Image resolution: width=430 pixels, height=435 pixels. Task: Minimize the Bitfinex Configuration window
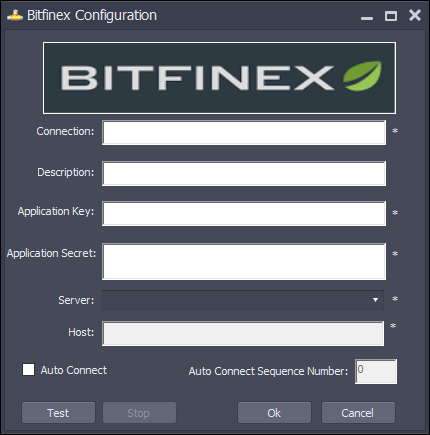point(367,16)
